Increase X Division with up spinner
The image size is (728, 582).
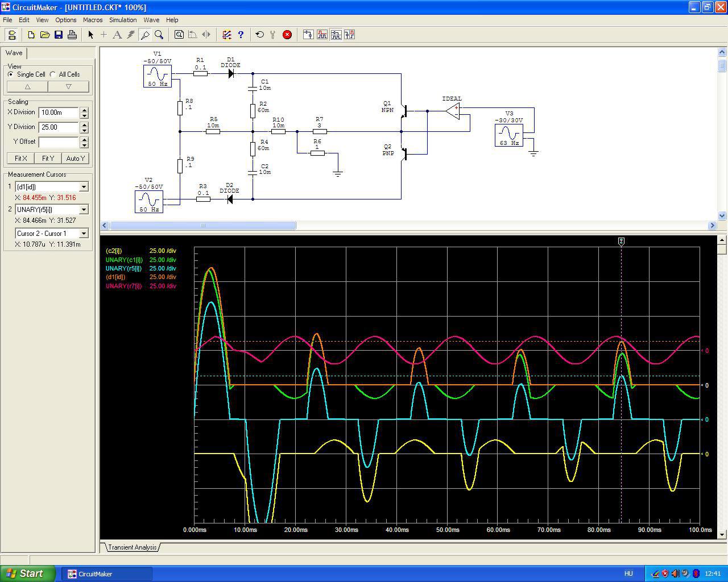pos(84,110)
